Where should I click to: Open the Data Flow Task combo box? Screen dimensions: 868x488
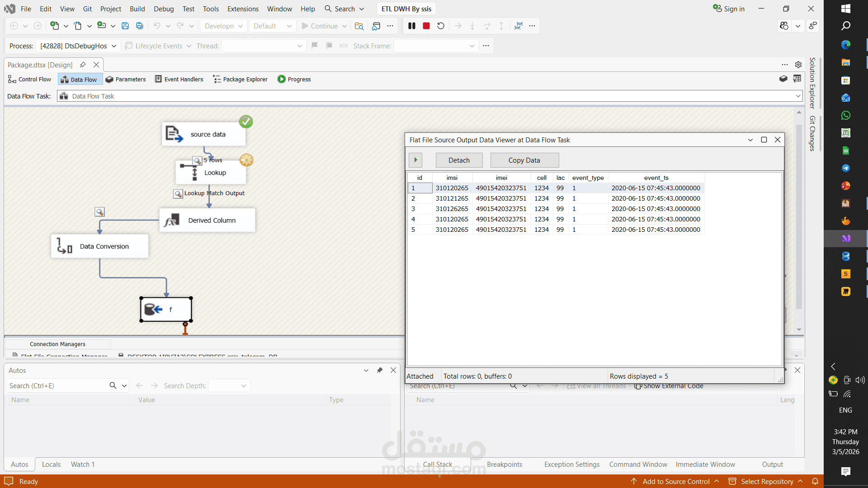(x=798, y=96)
